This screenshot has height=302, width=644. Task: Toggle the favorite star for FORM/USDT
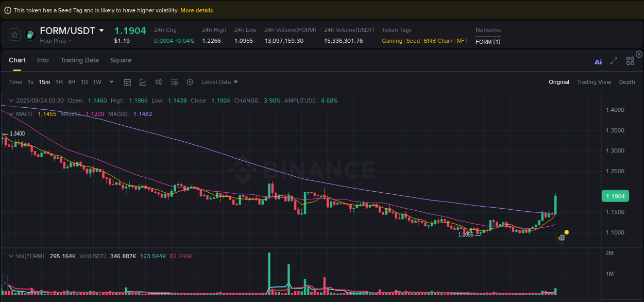coord(14,35)
